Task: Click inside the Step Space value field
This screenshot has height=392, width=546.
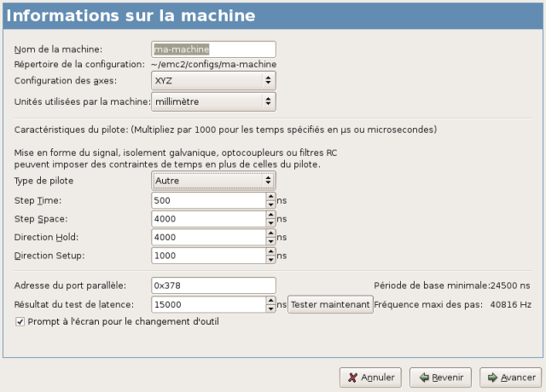Action: coord(208,219)
